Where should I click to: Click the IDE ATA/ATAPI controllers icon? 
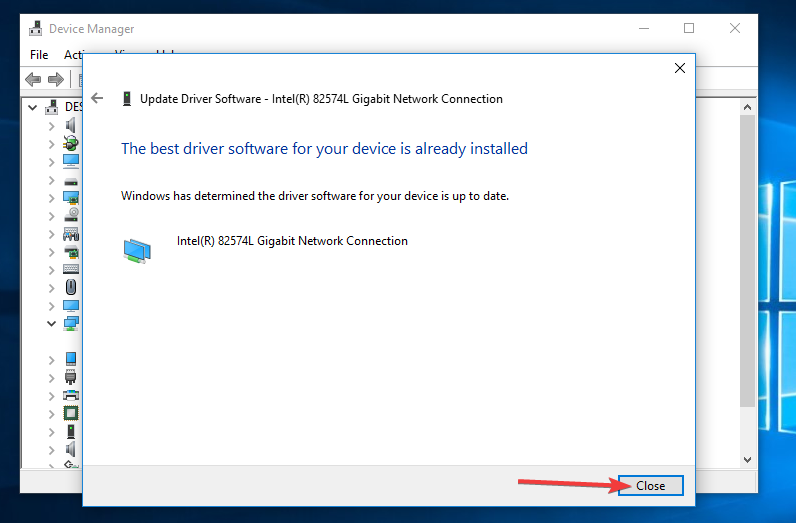71,252
